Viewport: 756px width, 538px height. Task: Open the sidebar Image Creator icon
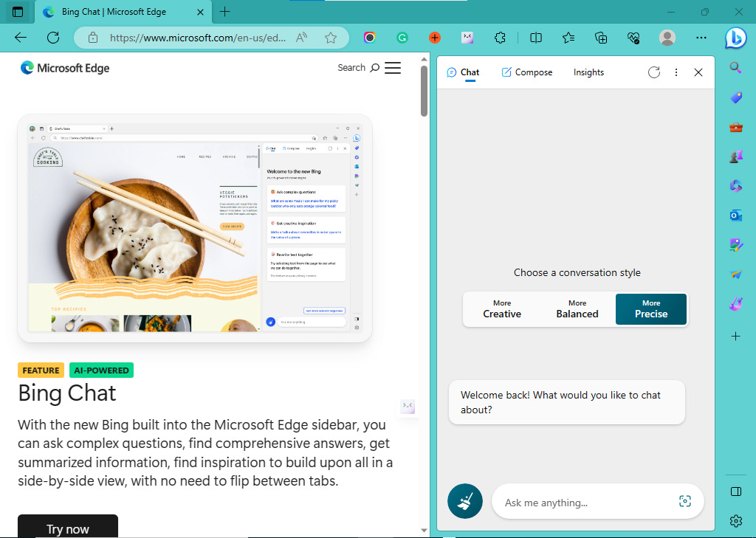click(736, 245)
